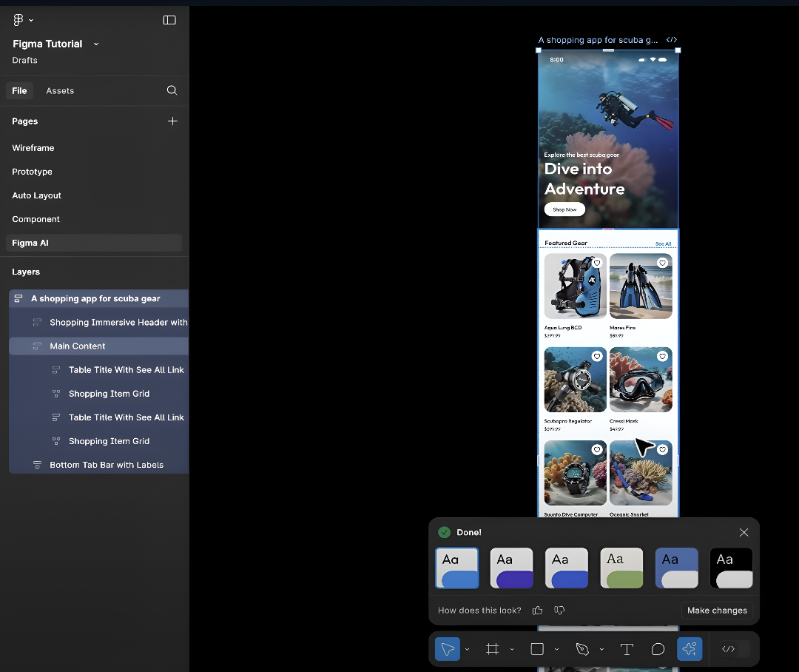Favorite the Aqua Lung BCD heart icon
The image size is (799, 672).
[x=597, y=263]
